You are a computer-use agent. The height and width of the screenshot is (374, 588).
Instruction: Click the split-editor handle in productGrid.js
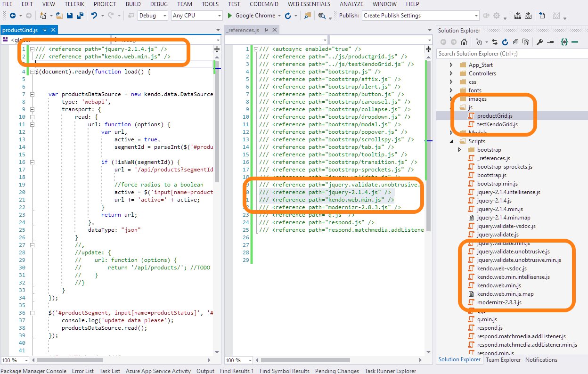pos(217,49)
